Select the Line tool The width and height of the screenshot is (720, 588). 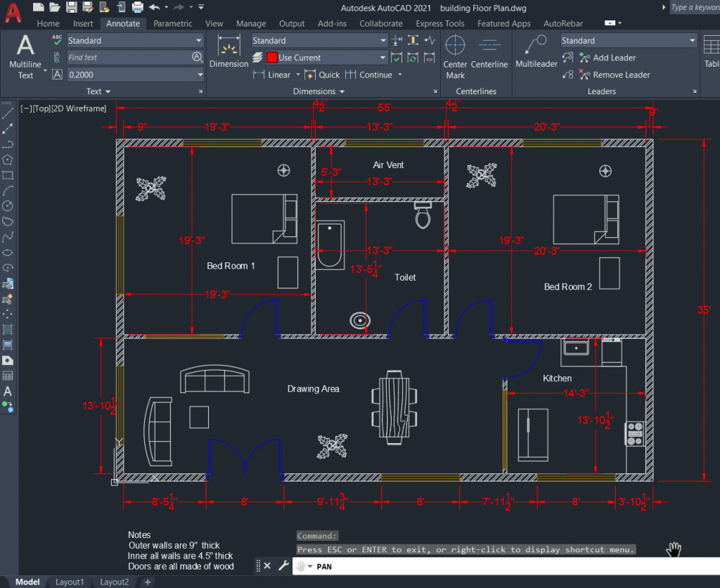click(8, 113)
